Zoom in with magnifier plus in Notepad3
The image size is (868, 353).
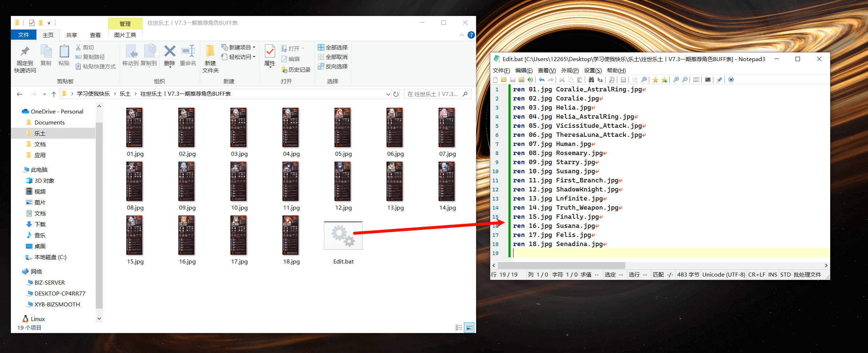tap(676, 80)
